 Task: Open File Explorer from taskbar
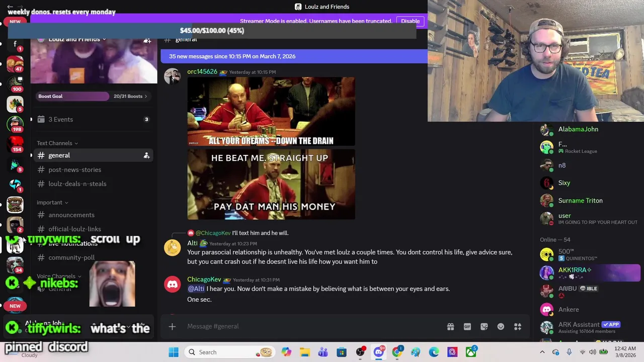304,352
